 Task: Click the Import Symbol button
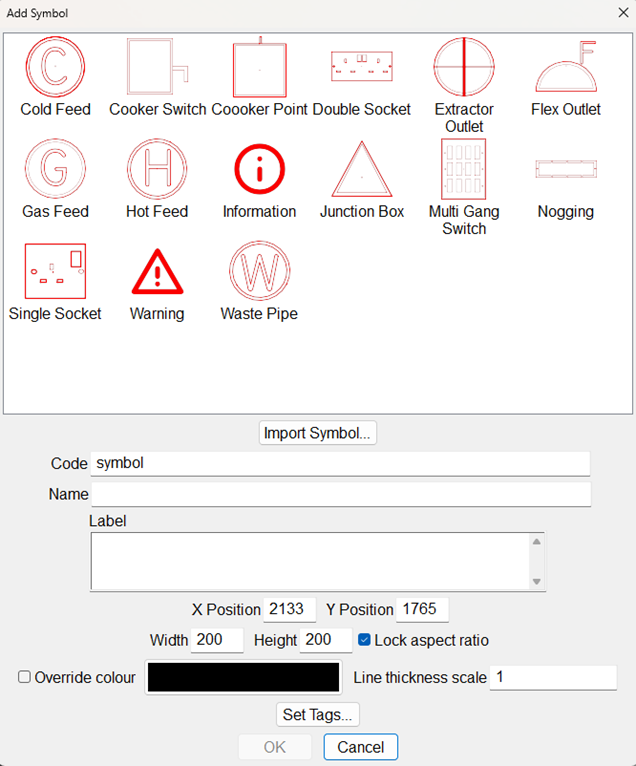pyautogui.click(x=318, y=433)
